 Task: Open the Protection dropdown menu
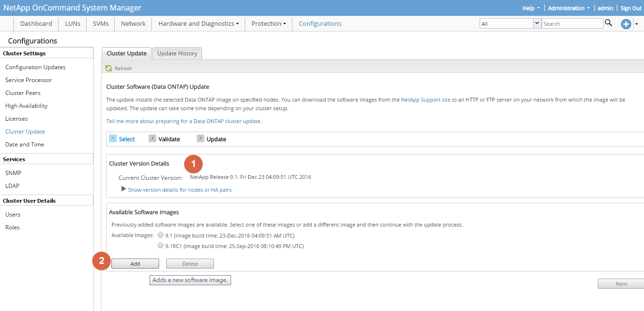coord(269,23)
